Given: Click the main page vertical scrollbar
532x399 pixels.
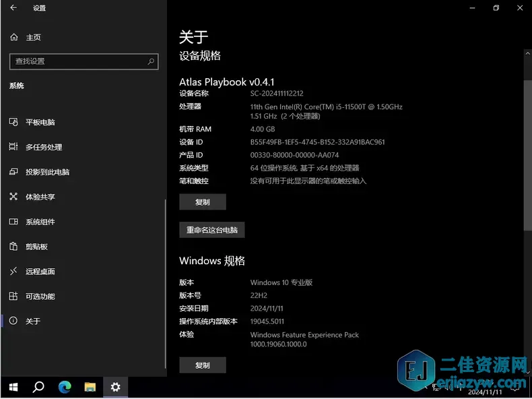Looking at the screenshot, I should click(x=527, y=155).
